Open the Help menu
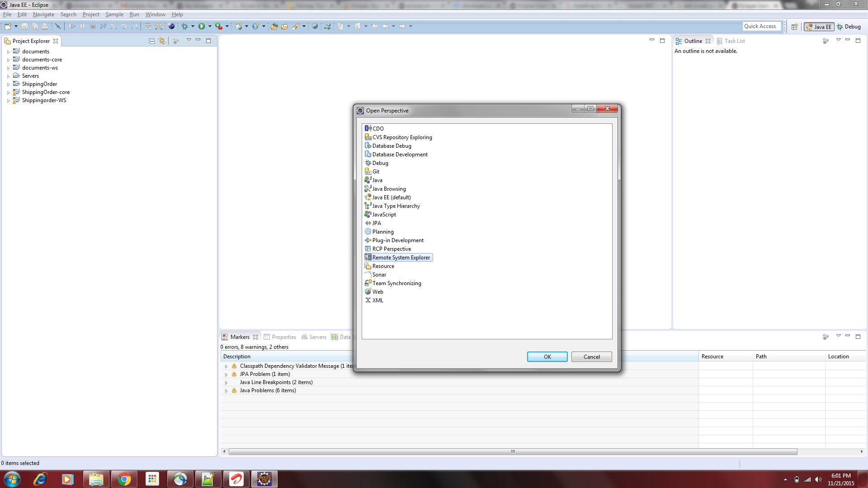 click(177, 14)
